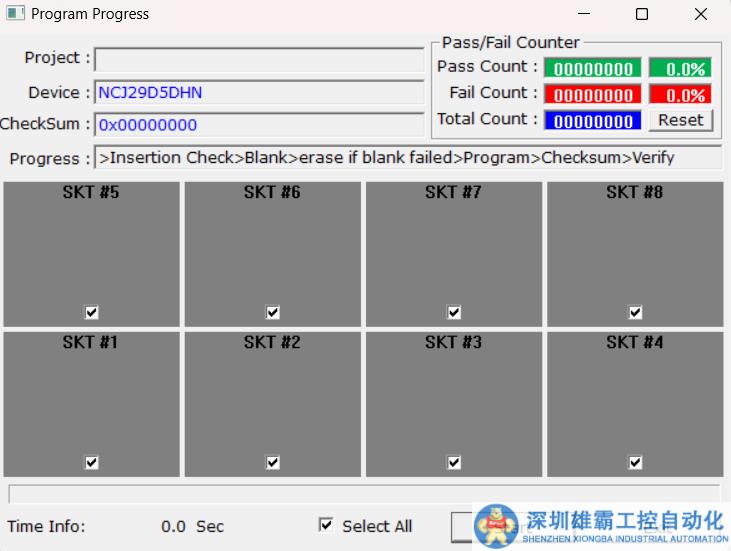Click the Project name field
731x551 pixels.
259,59
